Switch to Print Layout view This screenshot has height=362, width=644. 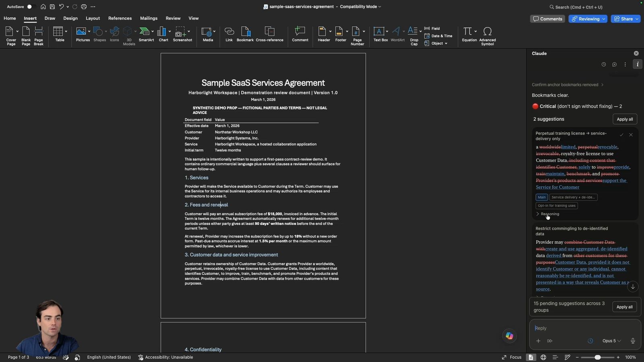(x=531, y=357)
